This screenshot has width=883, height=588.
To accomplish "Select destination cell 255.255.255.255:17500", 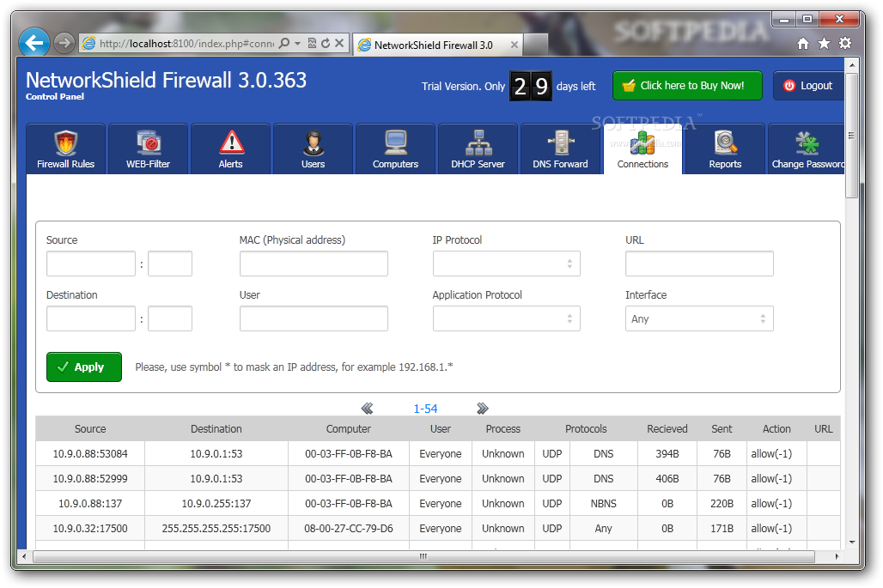I will [216, 529].
